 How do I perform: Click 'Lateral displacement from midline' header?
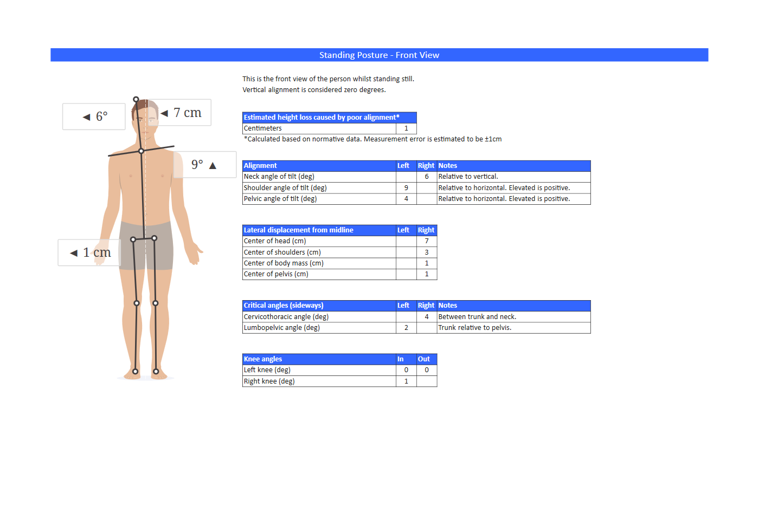point(319,230)
